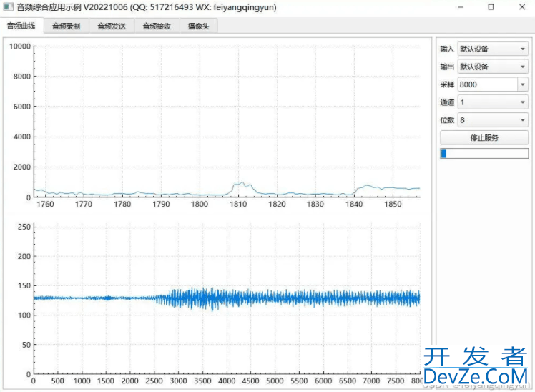Click the 10000 label on upper chart axis
Screen dimensions: 535x392
coord(20,46)
